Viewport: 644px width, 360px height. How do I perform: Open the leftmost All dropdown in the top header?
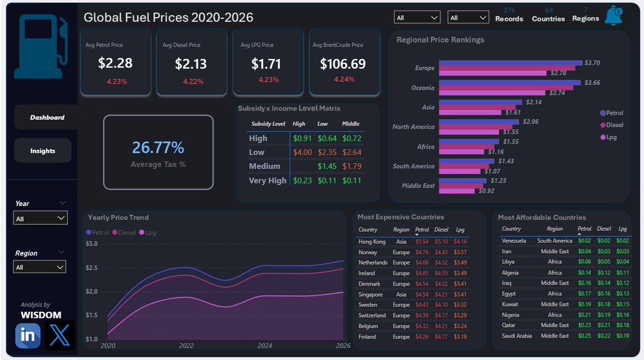(417, 18)
